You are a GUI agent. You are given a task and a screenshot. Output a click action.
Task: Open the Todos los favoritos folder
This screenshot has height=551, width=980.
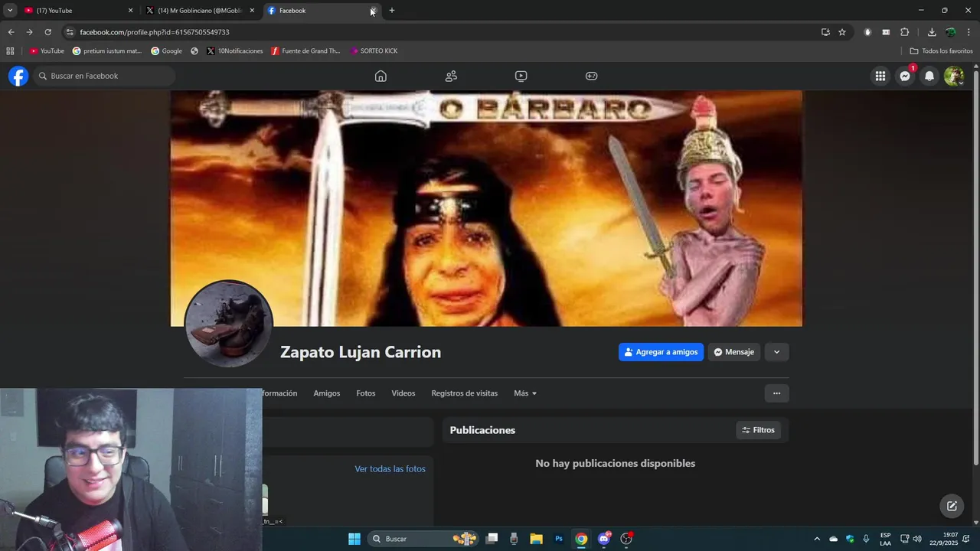pyautogui.click(x=941, y=51)
